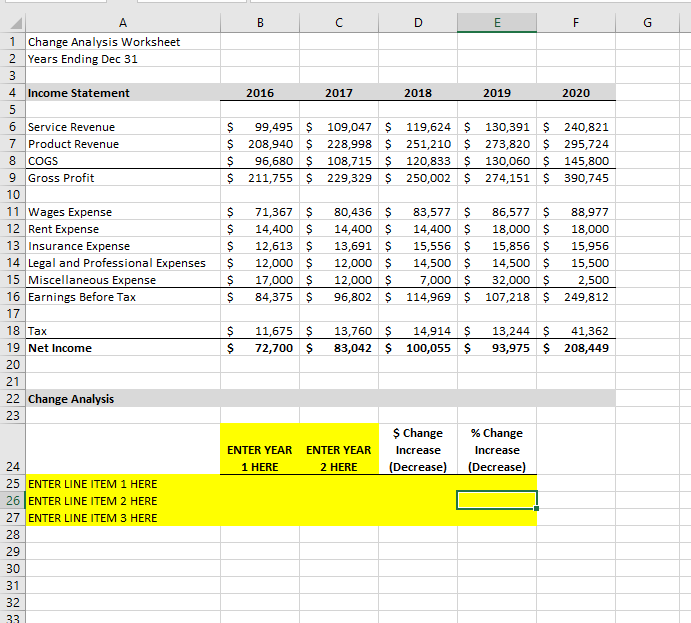Viewport: 691px width, 623px height.
Task: Click Miscellaneous Expense 2019 value 32,000
Action: point(497,280)
